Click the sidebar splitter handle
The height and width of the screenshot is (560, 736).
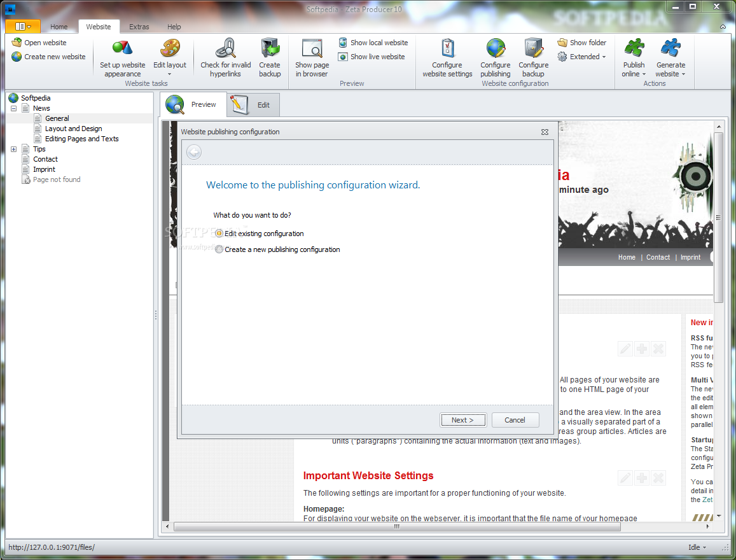[156, 315]
